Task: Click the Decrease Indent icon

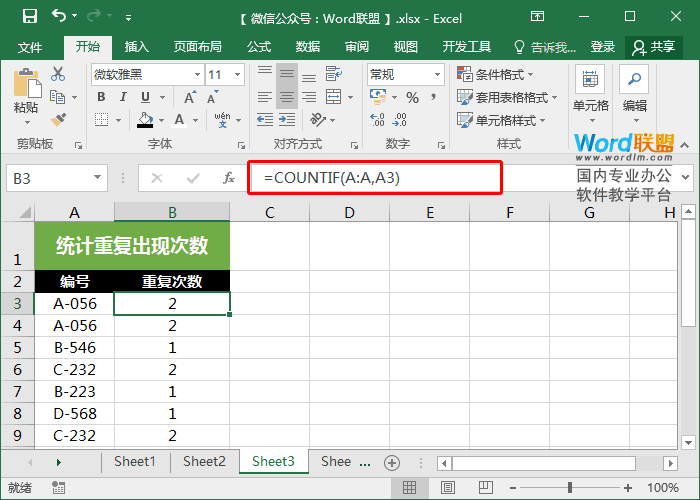Action: (265, 120)
